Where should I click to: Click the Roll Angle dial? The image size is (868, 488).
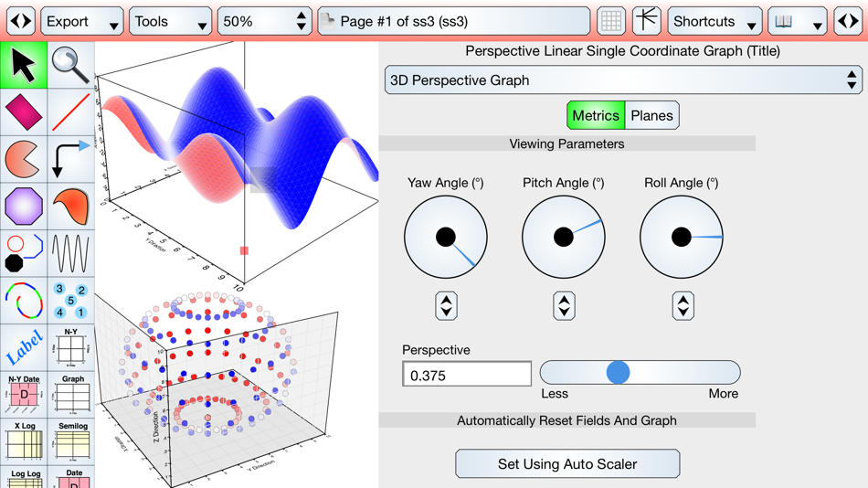[682, 237]
